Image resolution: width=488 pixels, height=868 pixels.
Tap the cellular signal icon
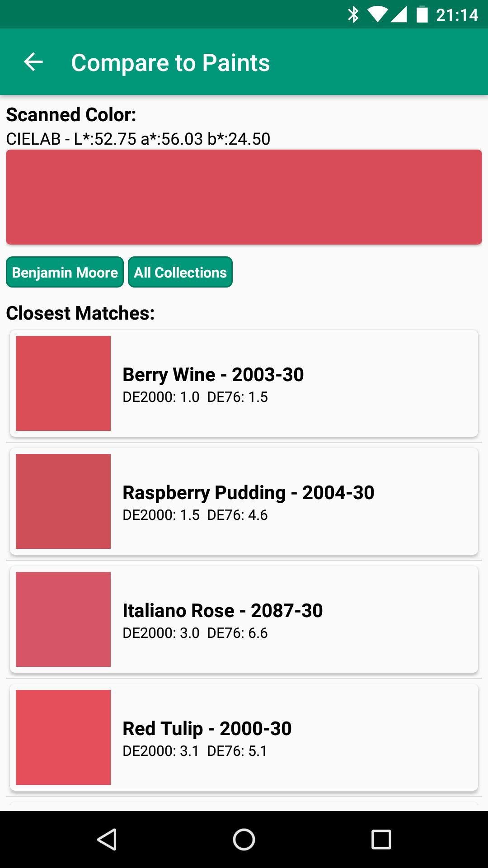click(399, 14)
